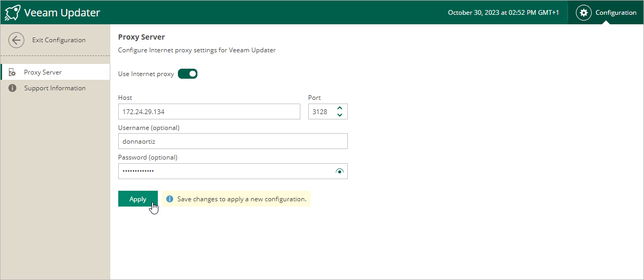Click the 'Use Internet proxy' label
644x280 pixels.
(146, 74)
